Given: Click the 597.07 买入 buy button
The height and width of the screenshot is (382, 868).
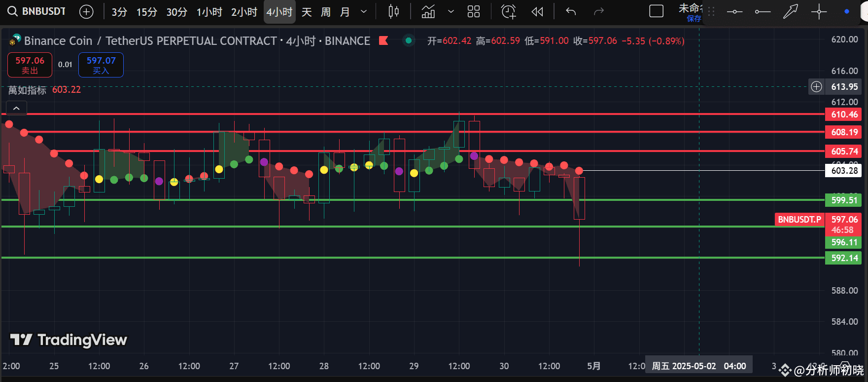Looking at the screenshot, I should tap(101, 65).
